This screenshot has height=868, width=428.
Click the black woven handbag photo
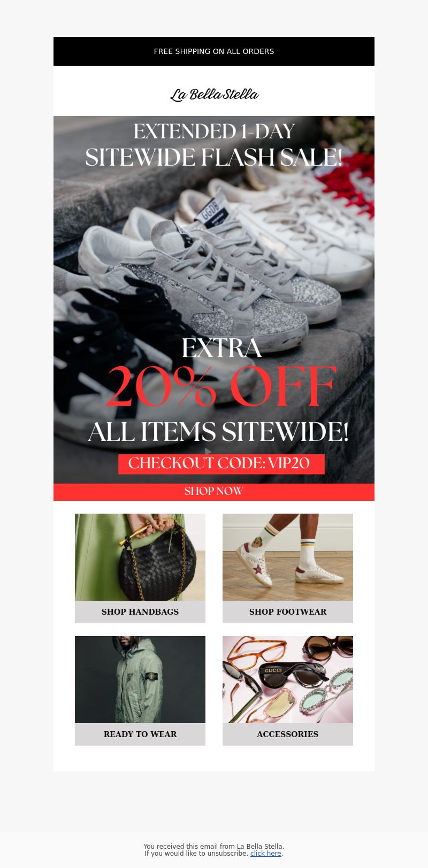point(140,557)
